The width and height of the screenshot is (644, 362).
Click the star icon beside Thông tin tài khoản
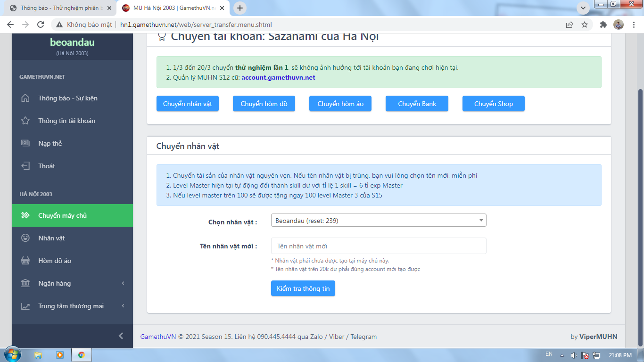point(25,121)
